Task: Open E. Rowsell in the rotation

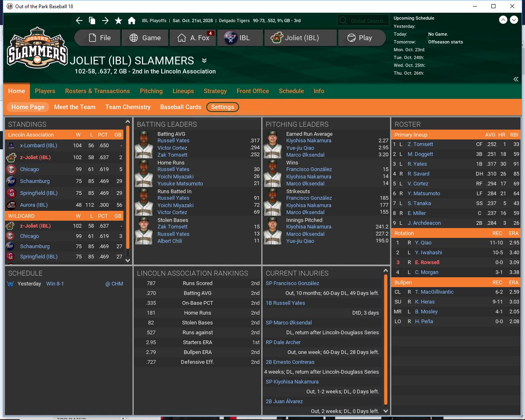Action: coord(427,262)
